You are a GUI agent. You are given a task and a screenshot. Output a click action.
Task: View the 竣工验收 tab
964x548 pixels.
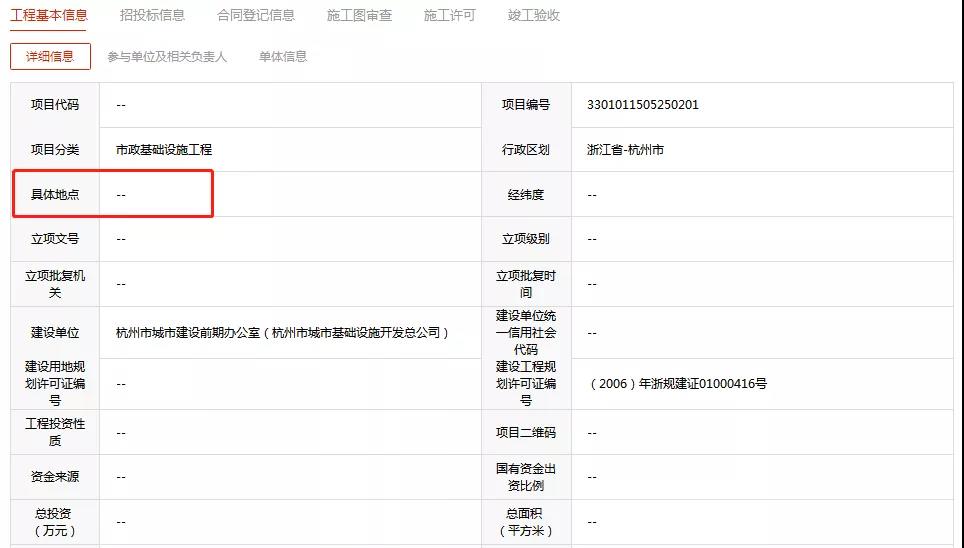pyautogui.click(x=533, y=15)
